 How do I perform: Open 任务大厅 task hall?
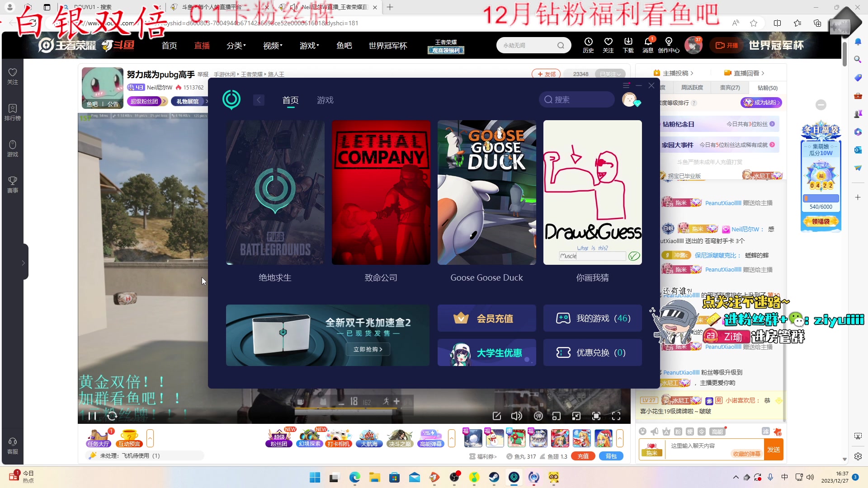(99, 438)
